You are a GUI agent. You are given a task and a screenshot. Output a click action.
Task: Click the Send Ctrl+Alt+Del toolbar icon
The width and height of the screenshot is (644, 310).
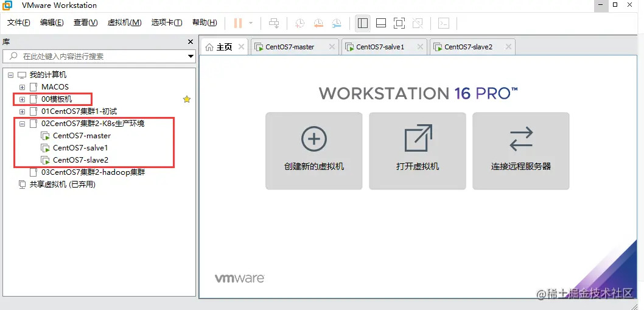[x=274, y=23]
